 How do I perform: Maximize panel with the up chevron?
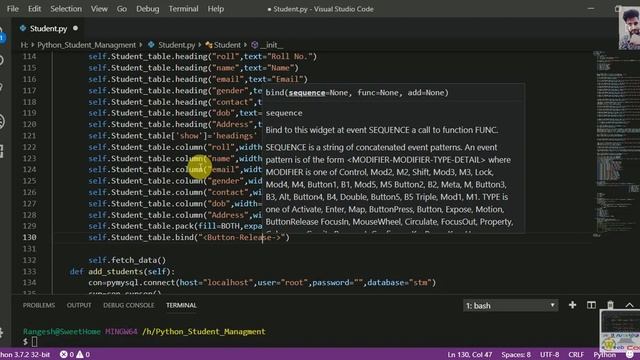tap(629, 305)
